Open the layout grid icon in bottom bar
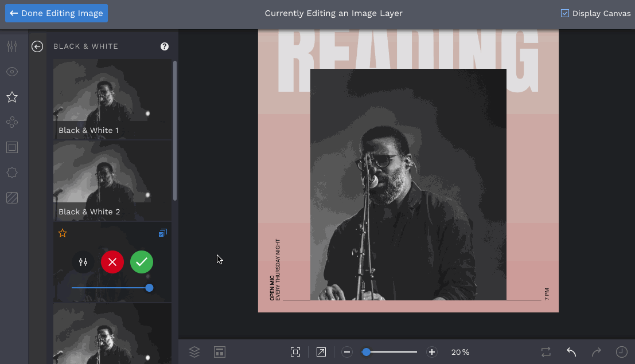This screenshot has height=364, width=635. point(220,352)
